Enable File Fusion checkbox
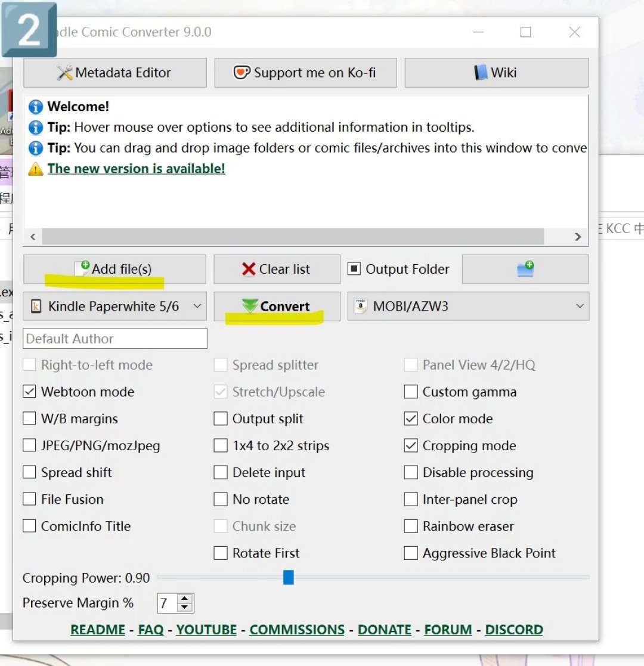This screenshot has height=666, width=644. pos(29,499)
